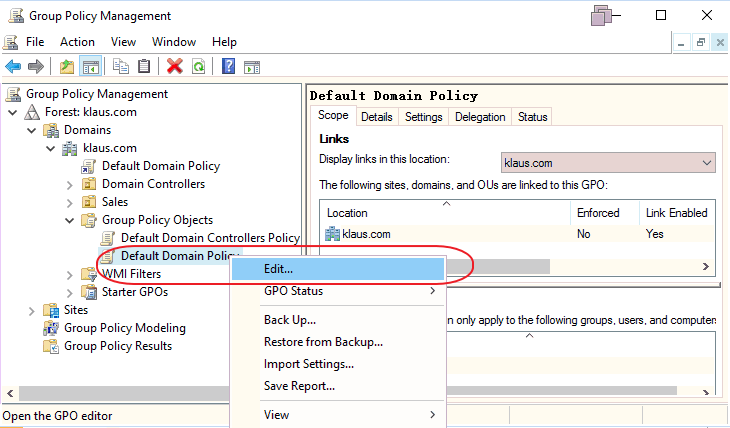730x428 pixels.
Task: Click the links list horizontal scrollbar right arrow
Action: (x=705, y=267)
